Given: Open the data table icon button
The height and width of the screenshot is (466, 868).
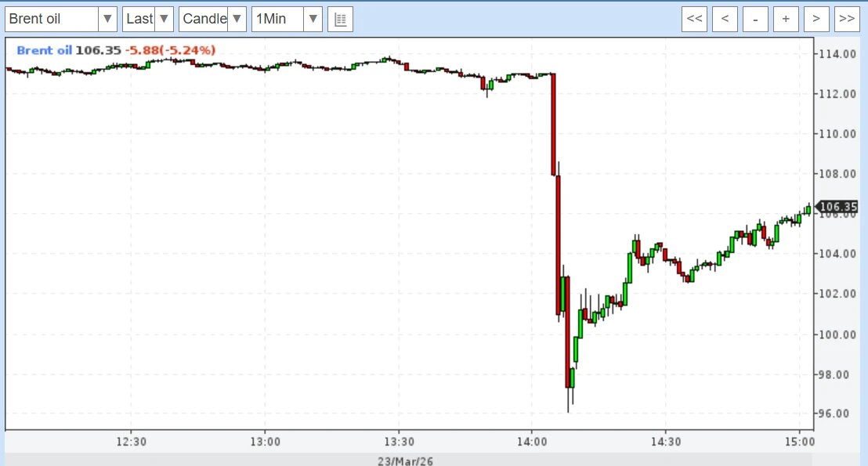Looking at the screenshot, I should click(x=341, y=20).
